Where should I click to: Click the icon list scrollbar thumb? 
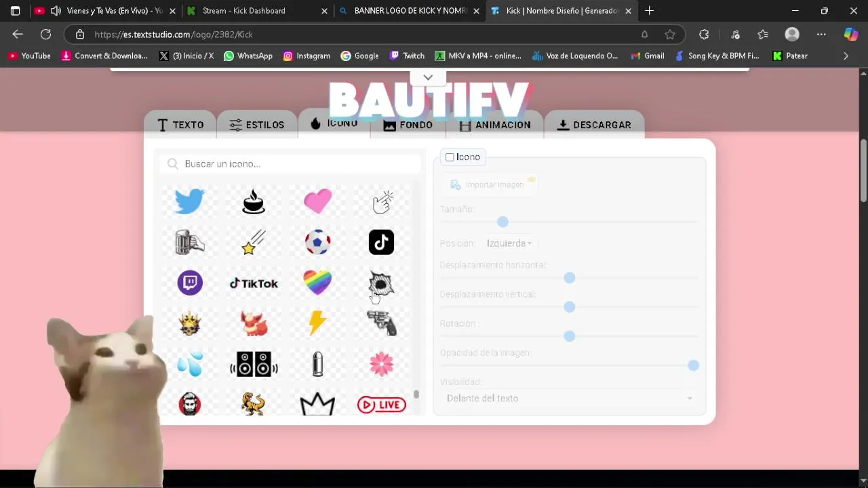[x=416, y=394]
